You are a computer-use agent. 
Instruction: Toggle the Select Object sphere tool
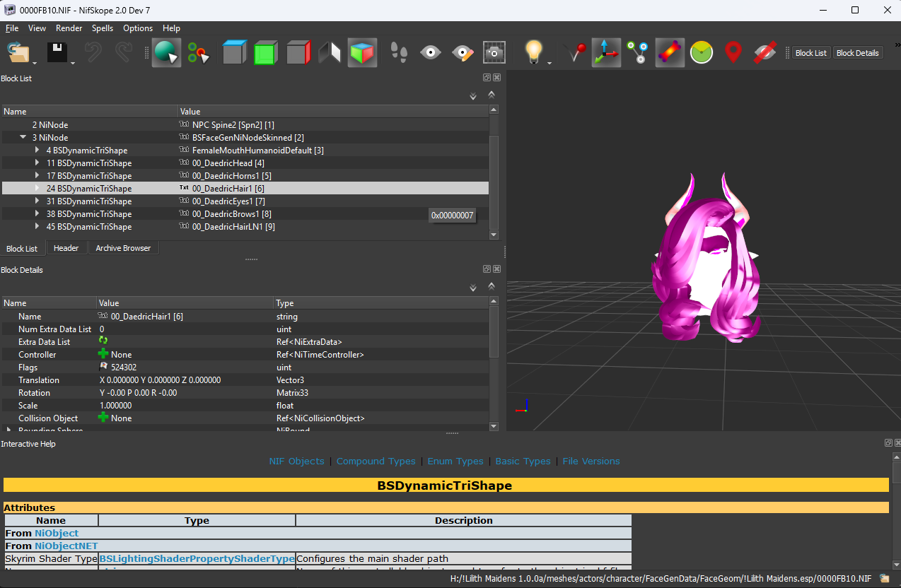point(166,52)
